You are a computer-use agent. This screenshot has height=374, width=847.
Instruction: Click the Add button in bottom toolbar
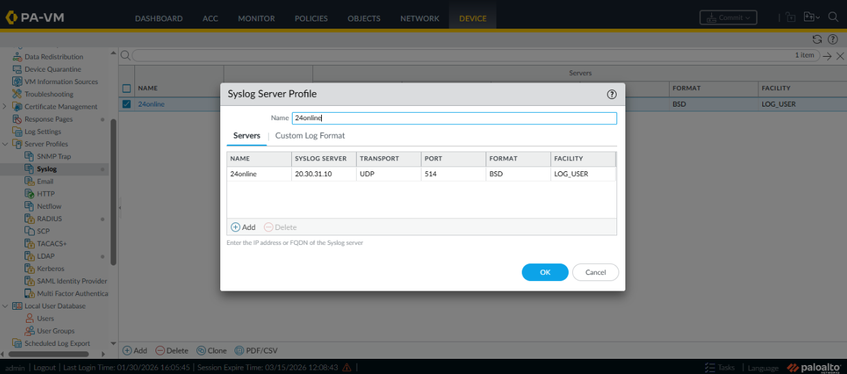click(x=135, y=351)
